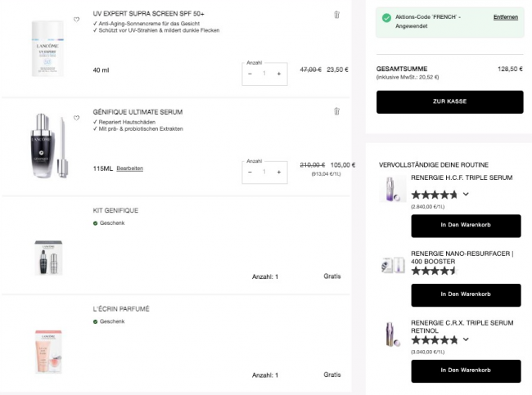Add Renergie C.R.X. Triple Serum Retinol to cart
Screen dimensions: 532x395
point(466,370)
